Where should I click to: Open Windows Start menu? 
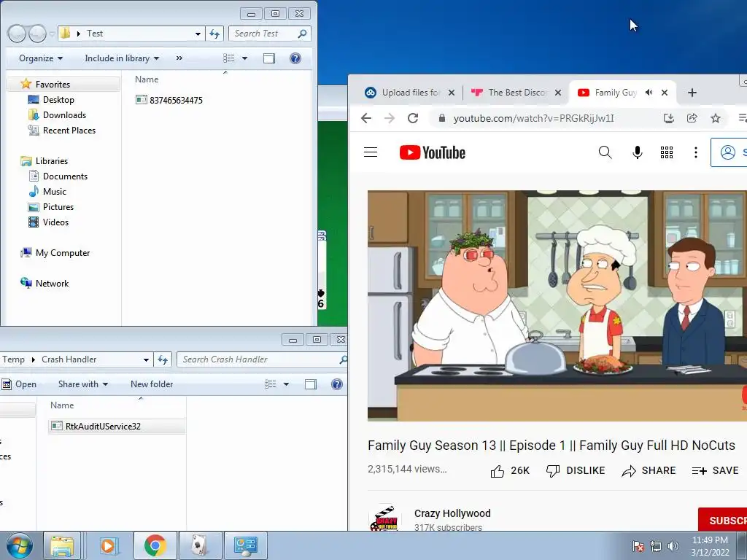coord(20,545)
